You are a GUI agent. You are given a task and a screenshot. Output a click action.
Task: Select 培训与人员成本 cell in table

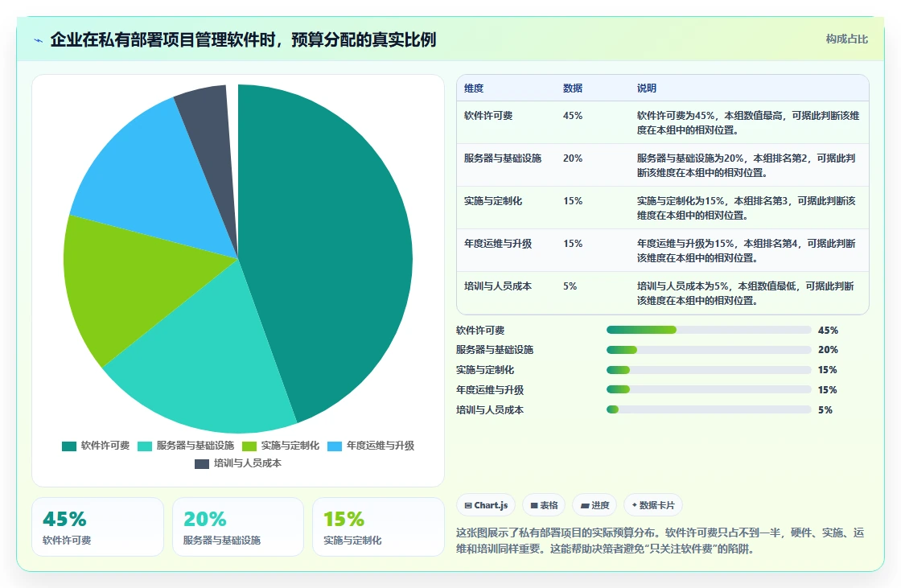pyautogui.click(x=498, y=286)
